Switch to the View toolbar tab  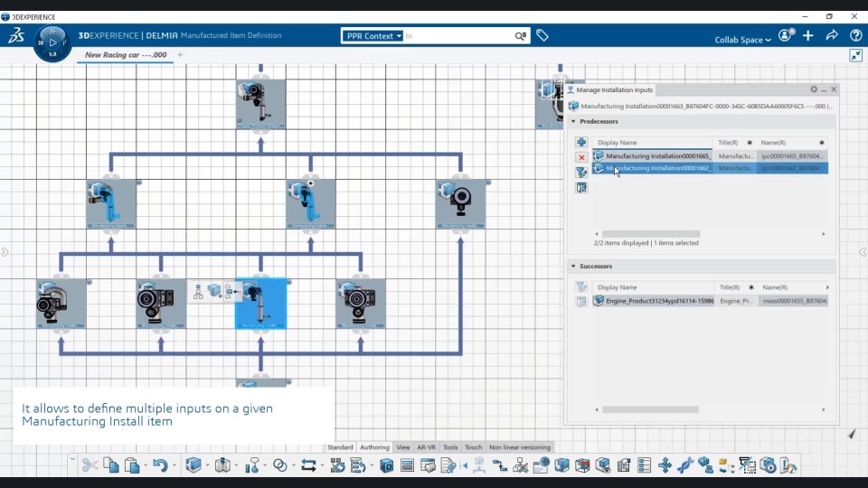click(403, 447)
